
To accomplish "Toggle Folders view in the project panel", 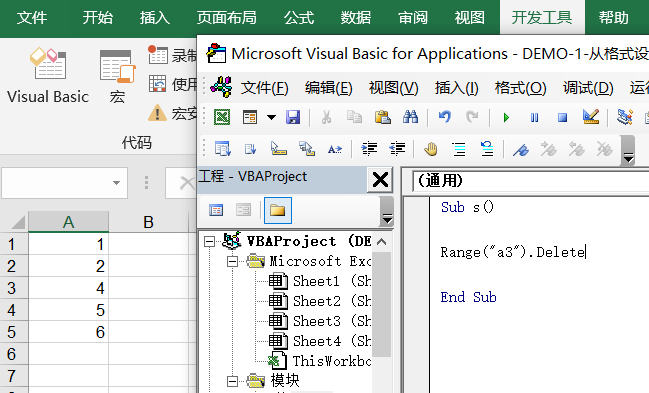I will (x=278, y=210).
